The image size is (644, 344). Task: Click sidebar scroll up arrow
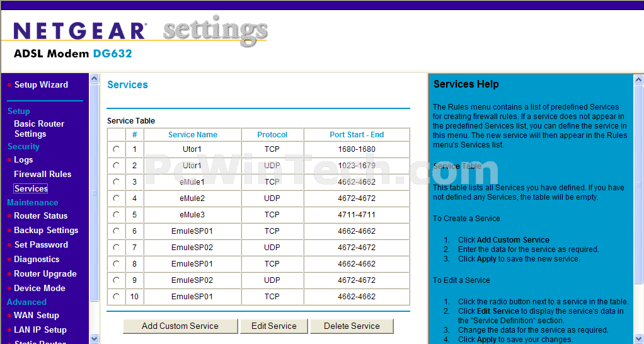94,78
